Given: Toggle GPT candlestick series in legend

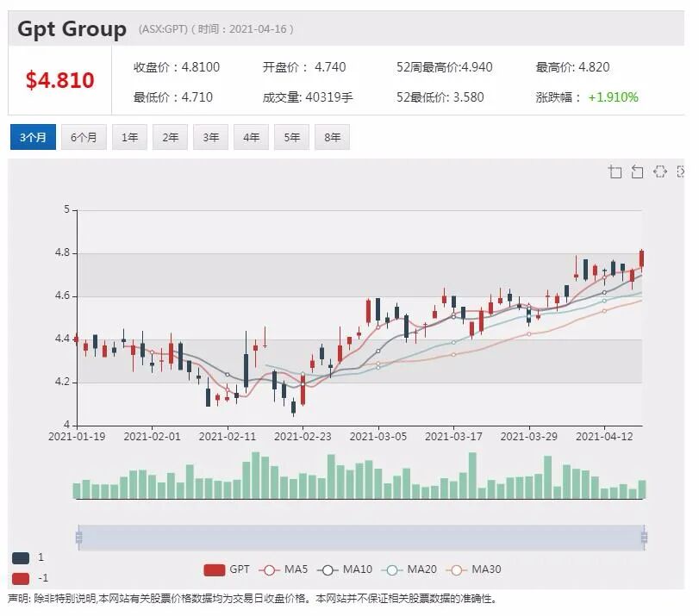Looking at the screenshot, I should click(x=227, y=569).
